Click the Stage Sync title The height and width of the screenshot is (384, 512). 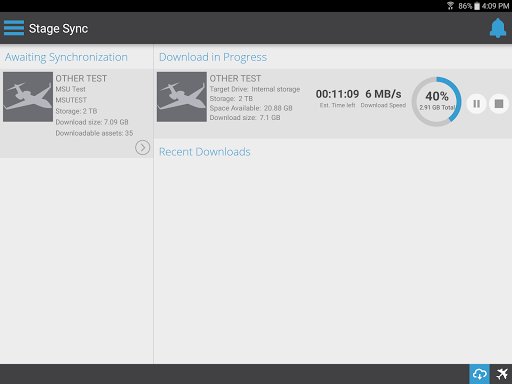(58, 29)
